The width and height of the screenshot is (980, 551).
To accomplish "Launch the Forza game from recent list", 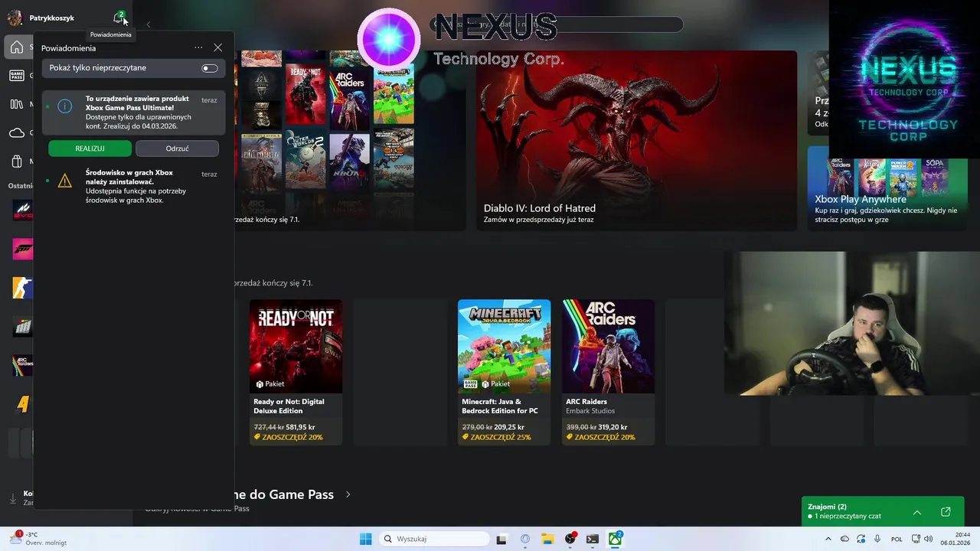I will (22, 249).
